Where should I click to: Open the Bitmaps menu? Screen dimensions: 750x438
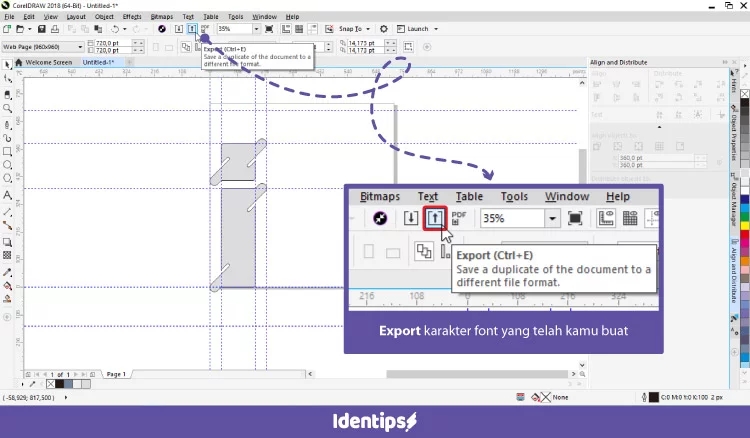point(161,17)
